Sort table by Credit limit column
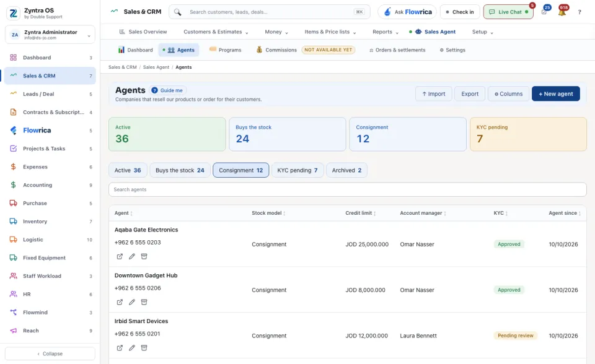Viewport: 595px width, 364px height. [x=361, y=213]
